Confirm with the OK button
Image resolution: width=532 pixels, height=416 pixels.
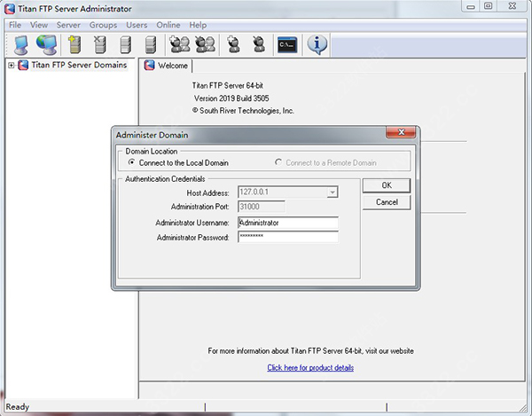[387, 185]
